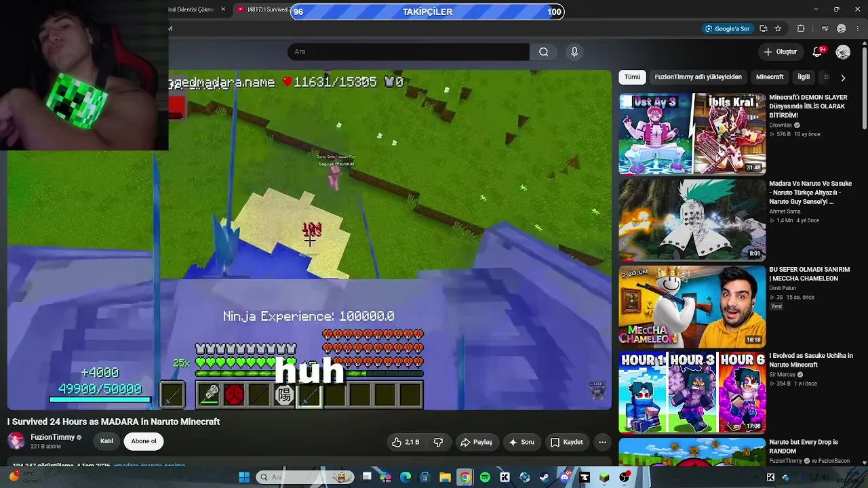Viewport: 868px width, 488px height.
Task: Click the Windows taskbar search box
Action: (x=305, y=477)
